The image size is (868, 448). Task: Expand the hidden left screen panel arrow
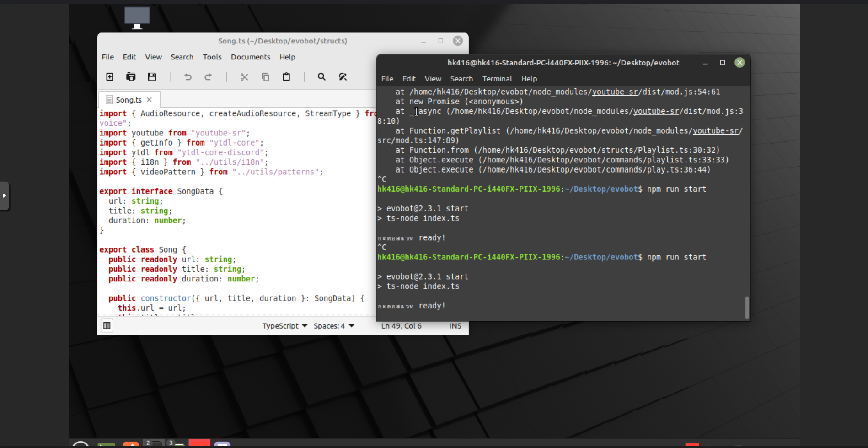5,196
